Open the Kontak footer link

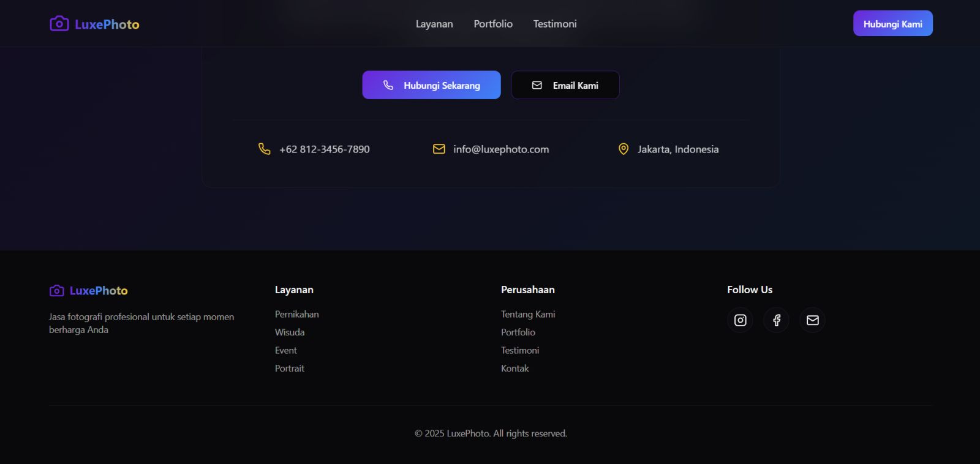[514, 369]
